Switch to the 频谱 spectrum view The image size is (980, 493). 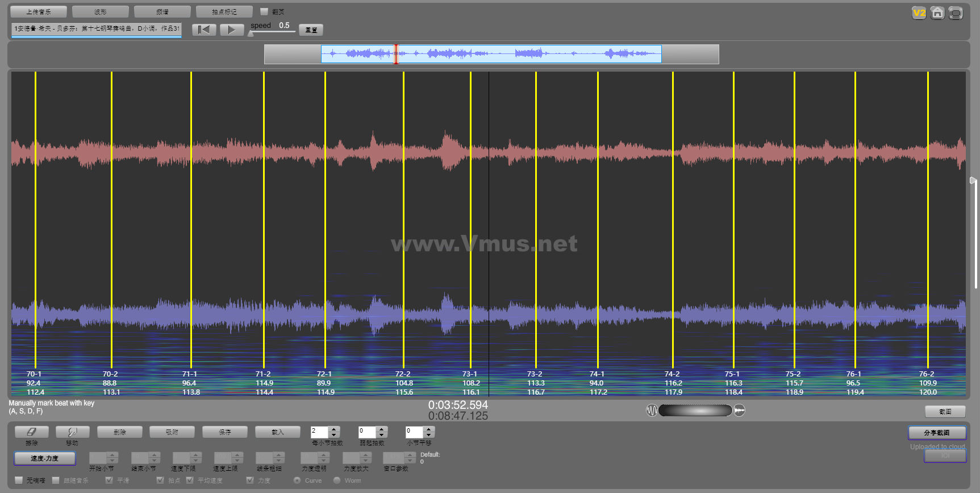click(x=162, y=11)
